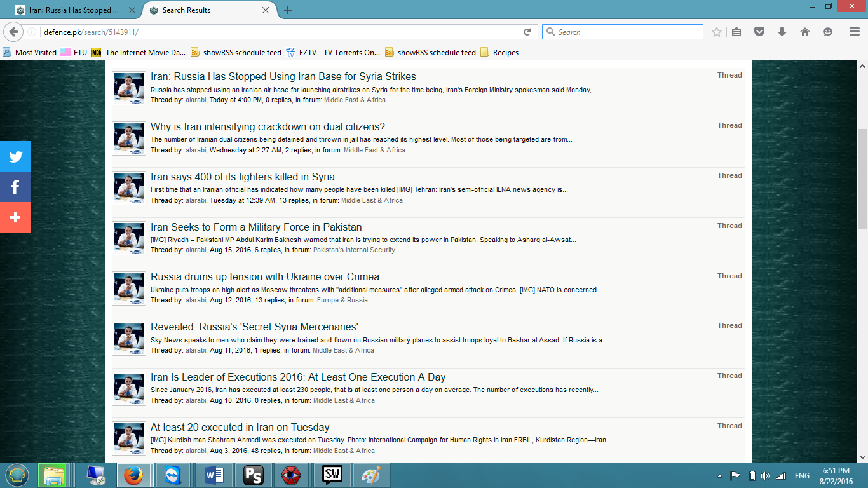
Task: Open new tab with plus button
Action: click(x=288, y=10)
